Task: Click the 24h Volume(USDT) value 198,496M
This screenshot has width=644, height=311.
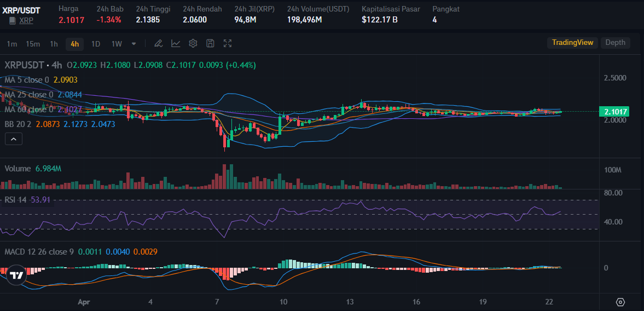Action: tap(304, 20)
